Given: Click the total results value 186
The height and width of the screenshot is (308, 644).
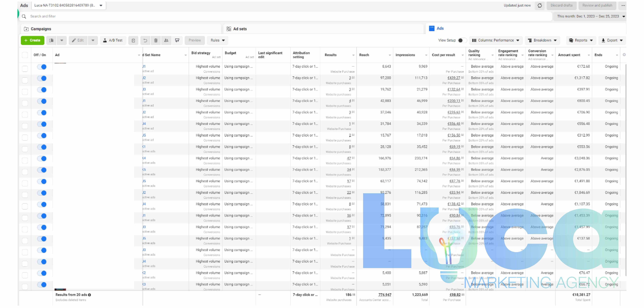Looking at the screenshot, I should [348, 295].
